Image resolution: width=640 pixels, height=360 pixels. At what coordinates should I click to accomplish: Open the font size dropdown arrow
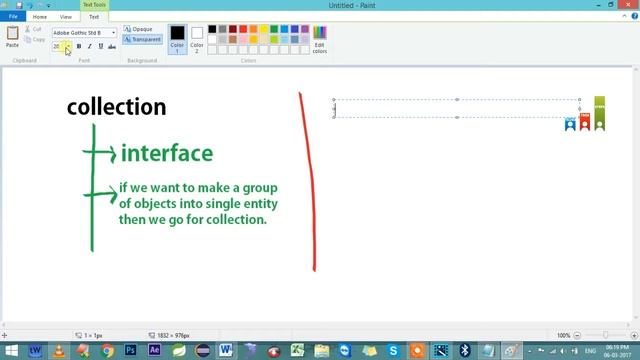68,46
